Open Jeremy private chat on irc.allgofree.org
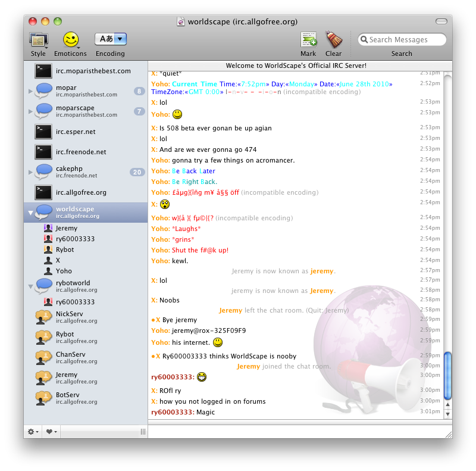The height and width of the screenshot is (471, 476). click(86, 378)
